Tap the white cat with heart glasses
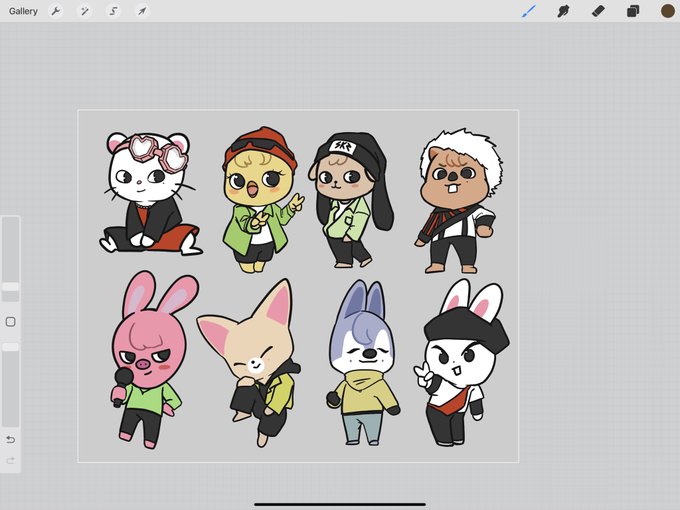Screen dimensions: 680x510 (150, 193)
